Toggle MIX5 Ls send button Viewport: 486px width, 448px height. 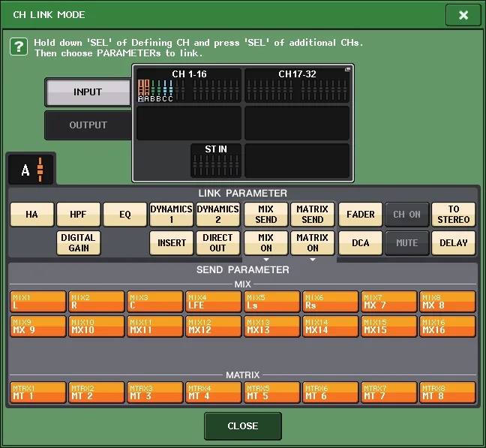[272, 302]
